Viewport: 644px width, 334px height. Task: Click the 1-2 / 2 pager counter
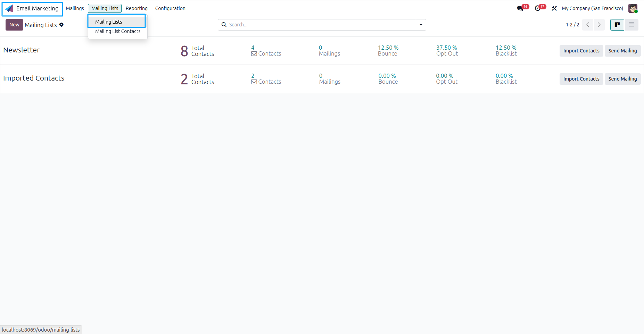click(572, 25)
